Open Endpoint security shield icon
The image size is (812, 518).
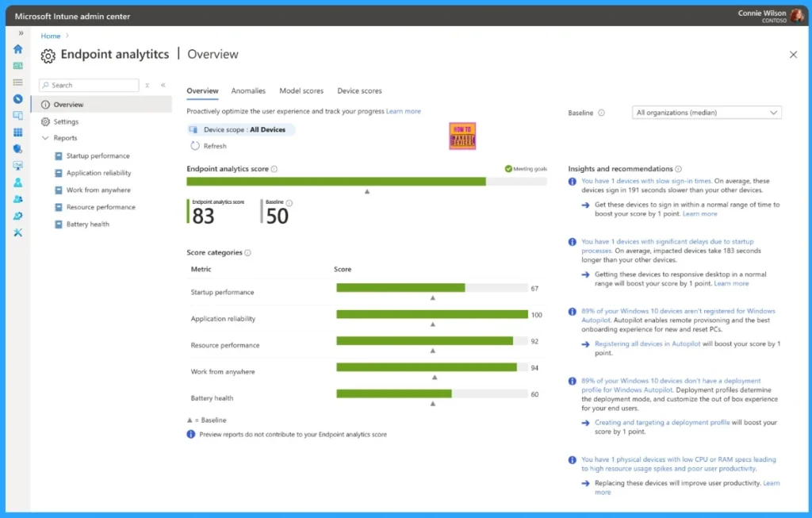click(17, 148)
